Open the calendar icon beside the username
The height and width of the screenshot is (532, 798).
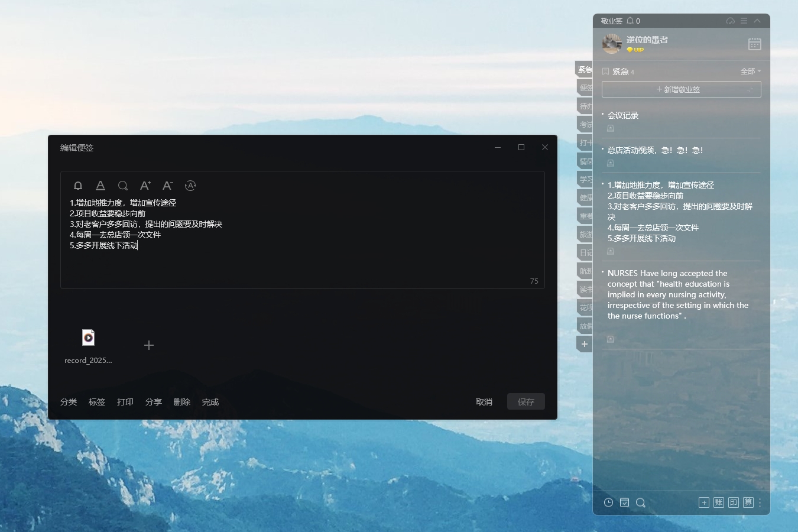pos(755,44)
